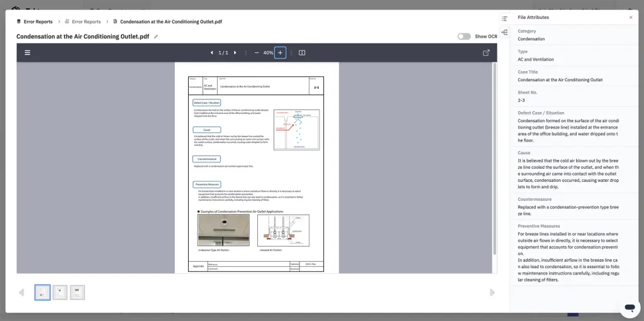644x321 pixels.
Task: Open the PDF viewer sidebar menu
Action: tap(27, 53)
